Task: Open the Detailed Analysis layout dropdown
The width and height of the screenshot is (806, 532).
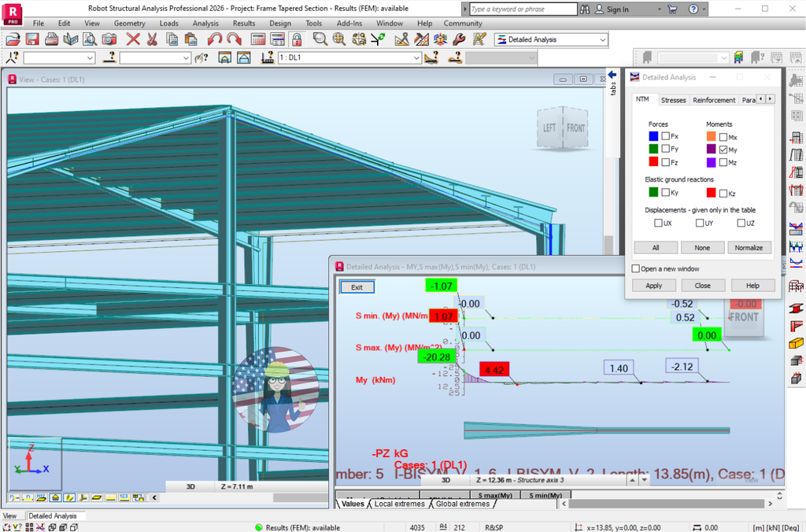Action: (x=602, y=39)
